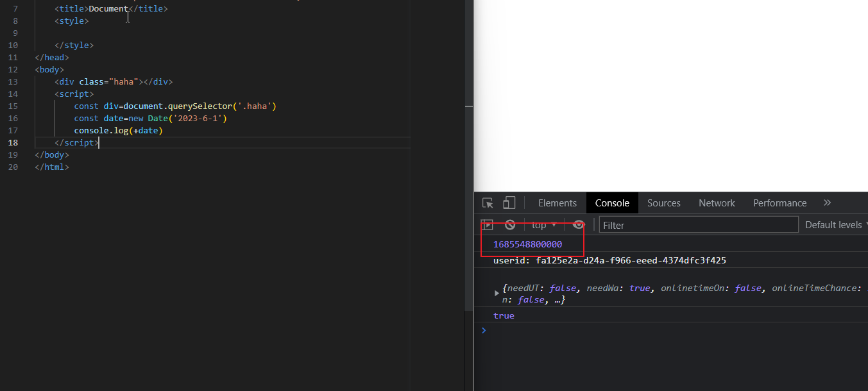Open the Performance tab
868x391 pixels.
(x=779, y=203)
